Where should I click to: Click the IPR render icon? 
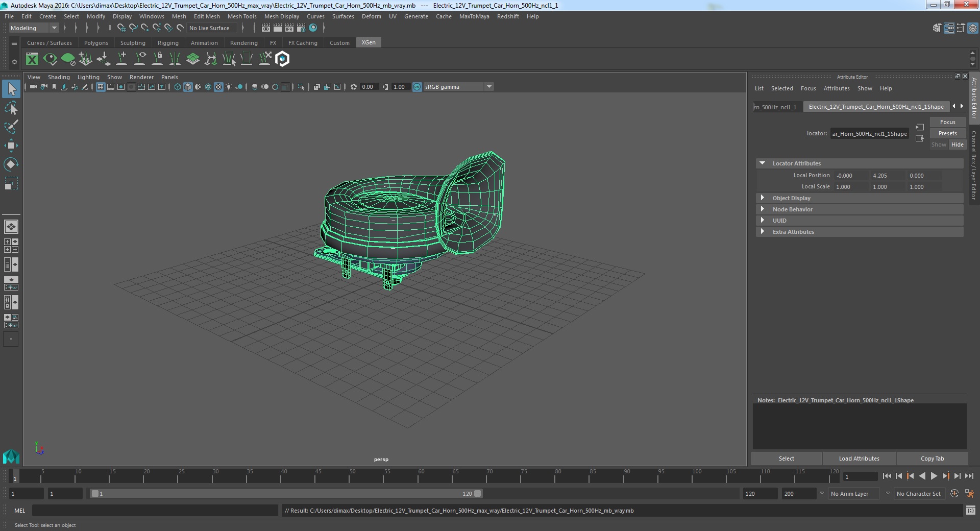289,28
